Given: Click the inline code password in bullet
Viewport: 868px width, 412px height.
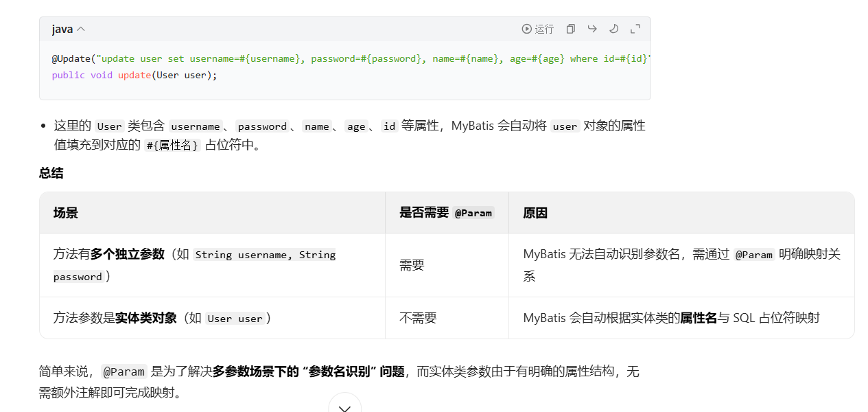Looking at the screenshot, I should [262, 126].
